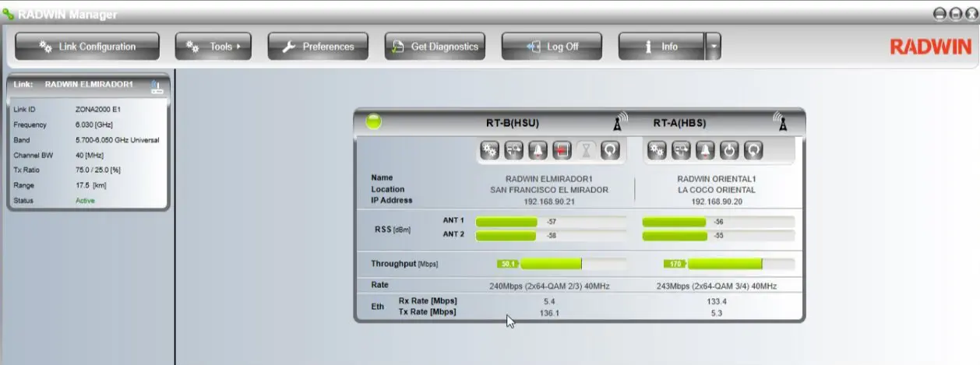The height and width of the screenshot is (365, 980).
Task: Click the green link status LED
Action: point(375,122)
